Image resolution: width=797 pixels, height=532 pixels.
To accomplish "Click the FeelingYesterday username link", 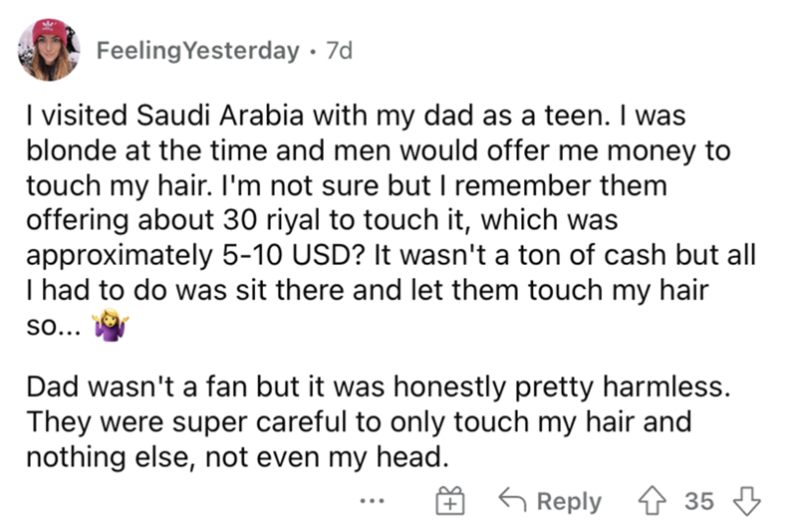I will pyautogui.click(x=197, y=51).
